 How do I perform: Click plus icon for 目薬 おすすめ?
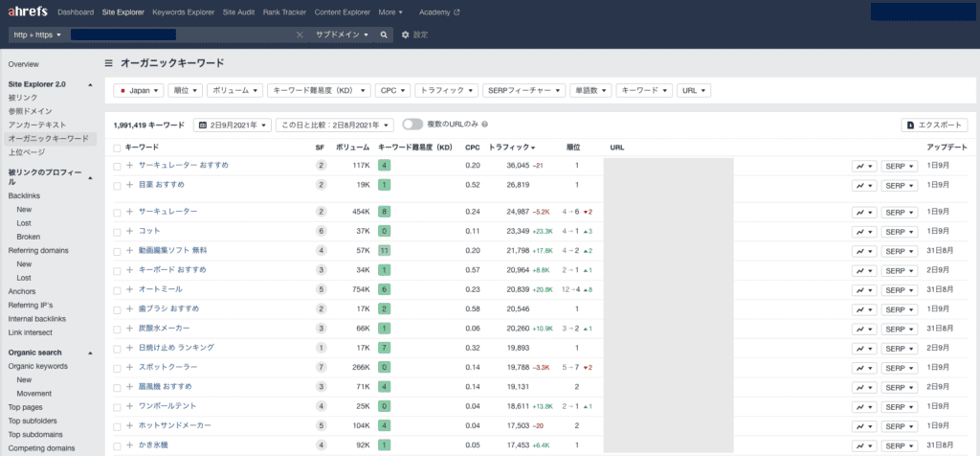pos(129,185)
